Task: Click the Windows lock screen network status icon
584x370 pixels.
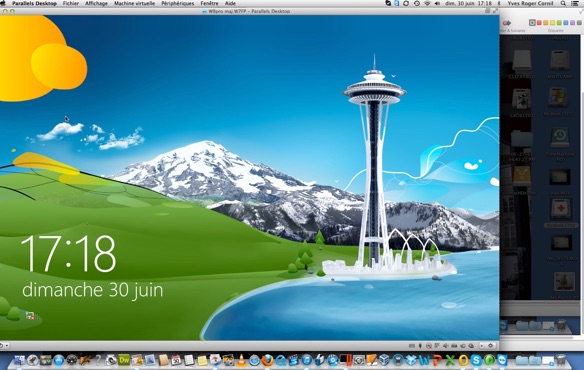Action: [x=30, y=316]
